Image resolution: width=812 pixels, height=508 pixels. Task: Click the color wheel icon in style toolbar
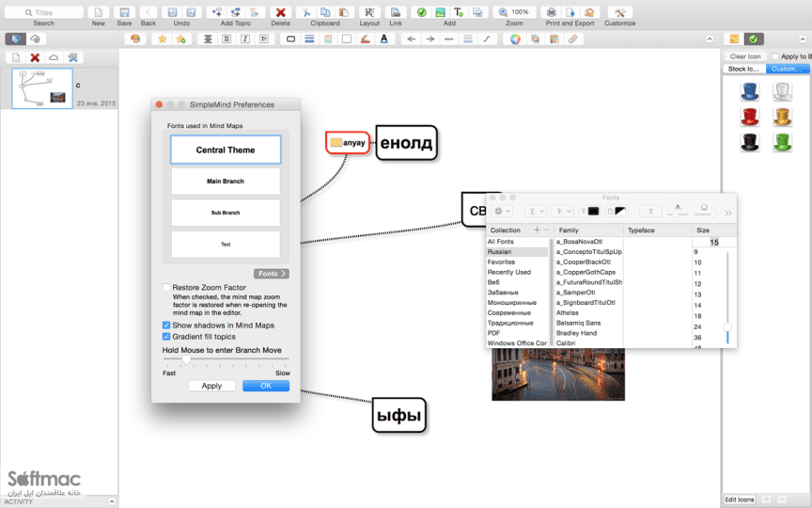pos(515,39)
